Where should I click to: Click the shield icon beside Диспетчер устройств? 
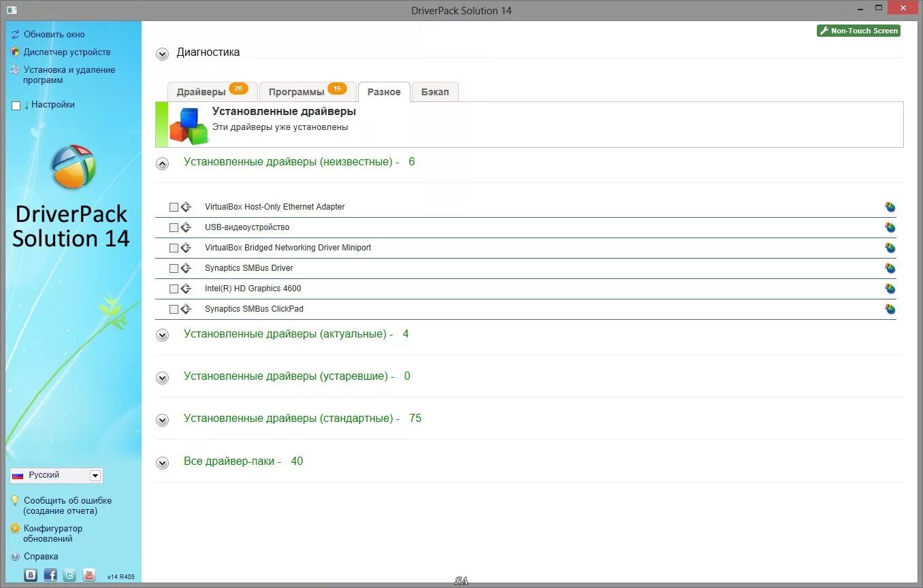click(15, 52)
